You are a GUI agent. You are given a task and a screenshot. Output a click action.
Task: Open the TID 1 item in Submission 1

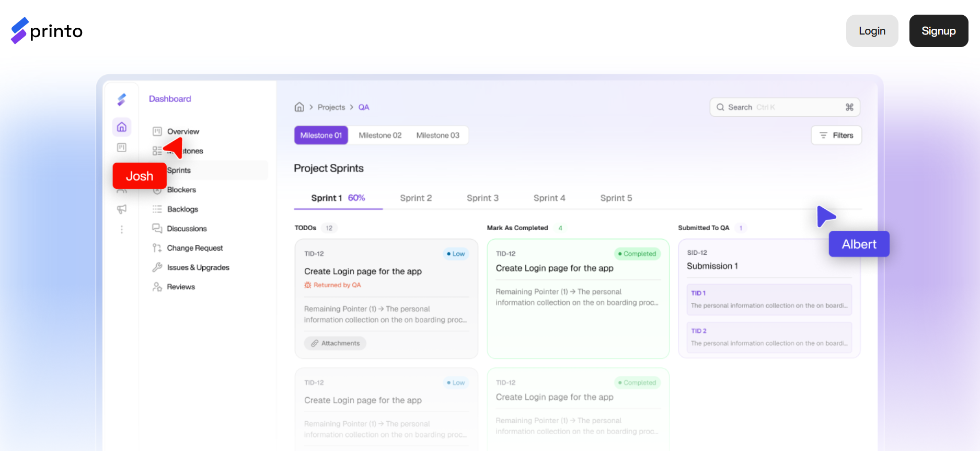click(x=769, y=299)
